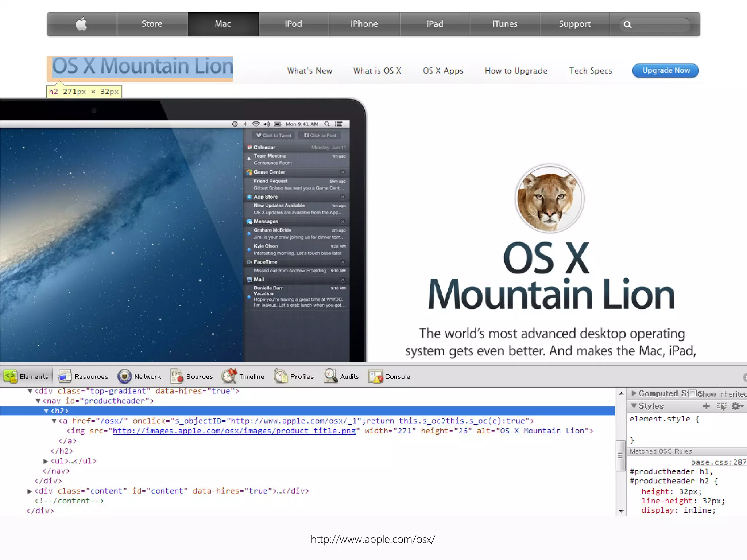Open the iTunes tab in Apple nav
747x560 pixels.
505,24
